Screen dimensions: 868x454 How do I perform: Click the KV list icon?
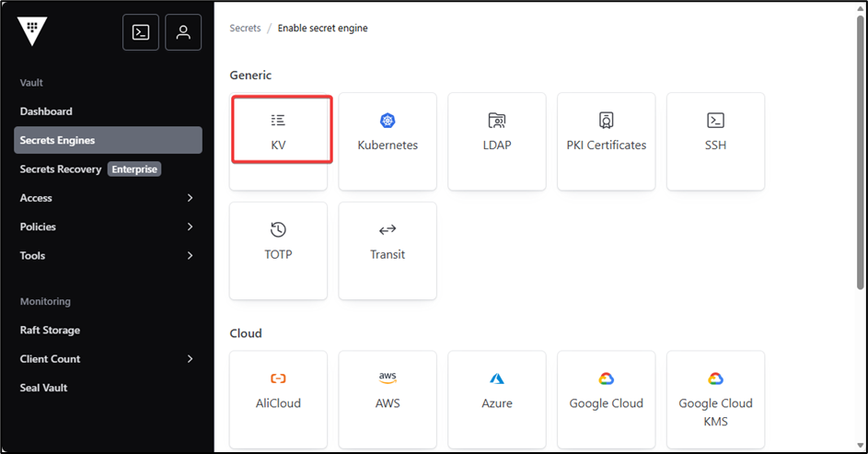pos(278,120)
